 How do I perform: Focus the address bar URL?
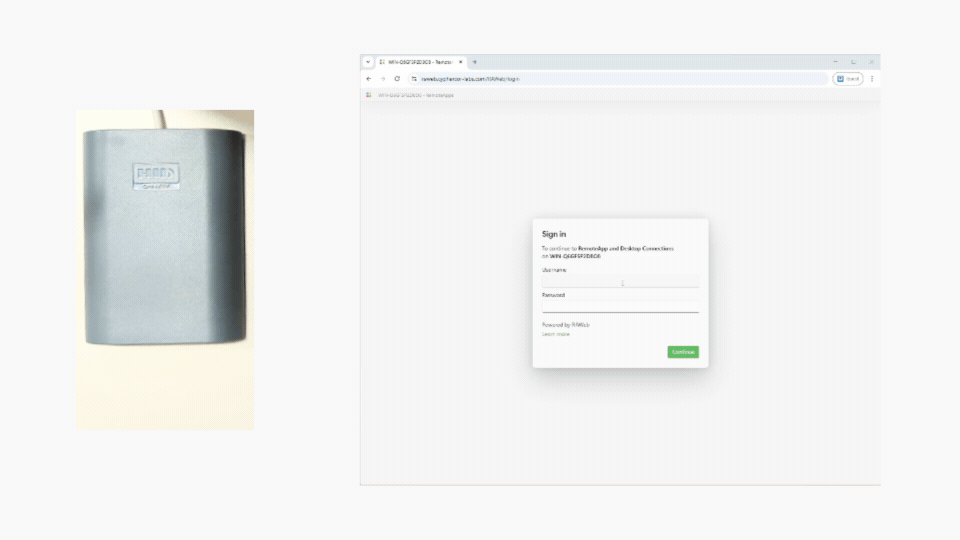pos(600,78)
